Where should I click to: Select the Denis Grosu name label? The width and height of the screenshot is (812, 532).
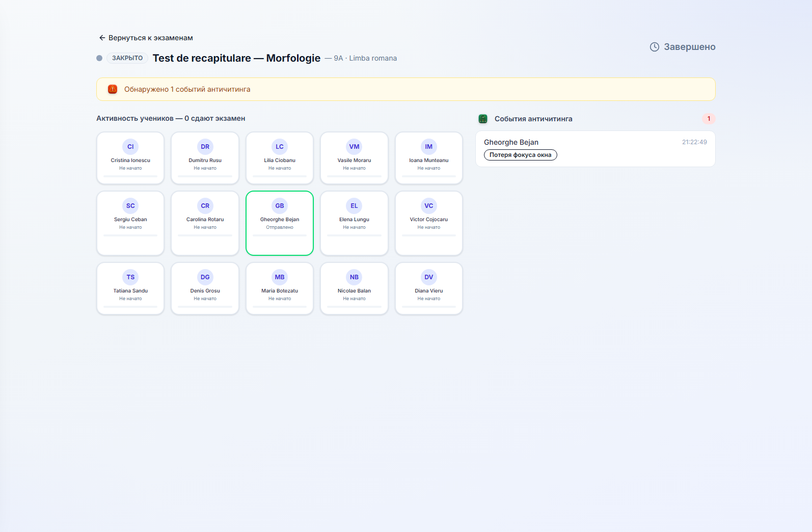(x=205, y=291)
